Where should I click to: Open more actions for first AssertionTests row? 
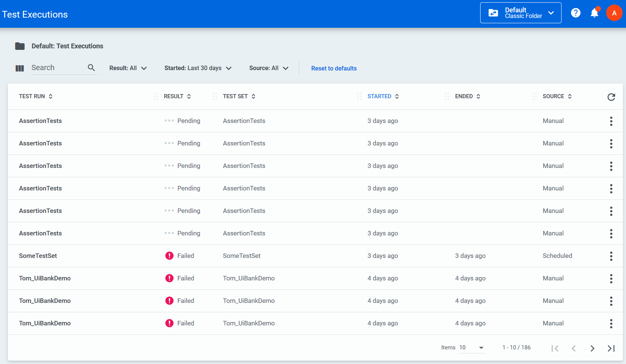[611, 121]
